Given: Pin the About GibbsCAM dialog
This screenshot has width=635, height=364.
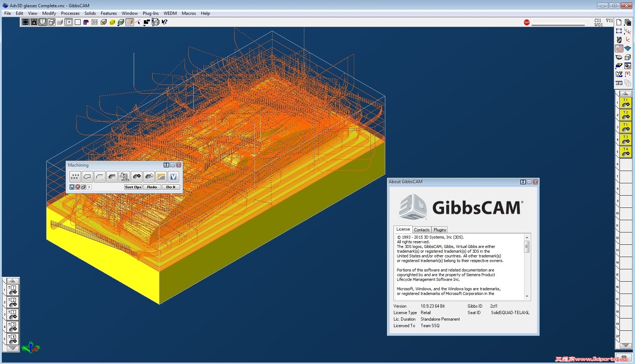Looking at the screenshot, I should pyautogui.click(x=523, y=182).
